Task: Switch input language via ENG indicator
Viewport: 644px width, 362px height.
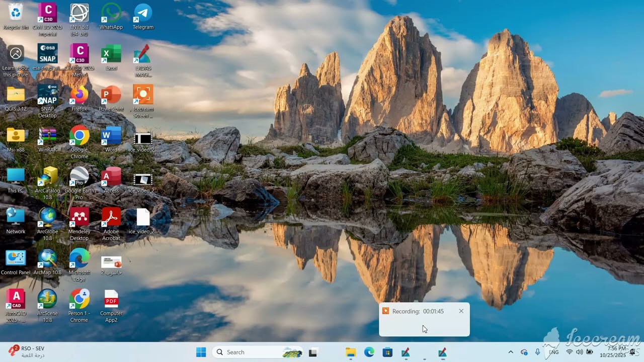Action: (x=553, y=352)
